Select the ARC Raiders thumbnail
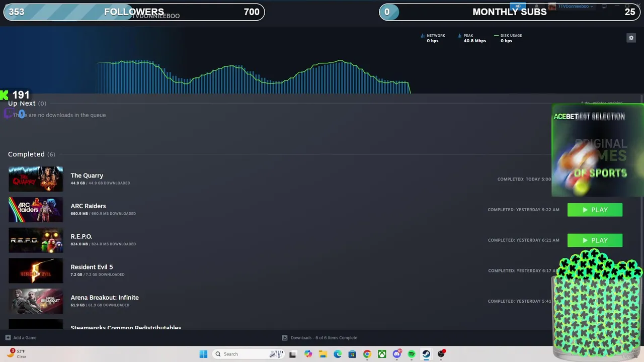The width and height of the screenshot is (644, 362). click(x=36, y=210)
